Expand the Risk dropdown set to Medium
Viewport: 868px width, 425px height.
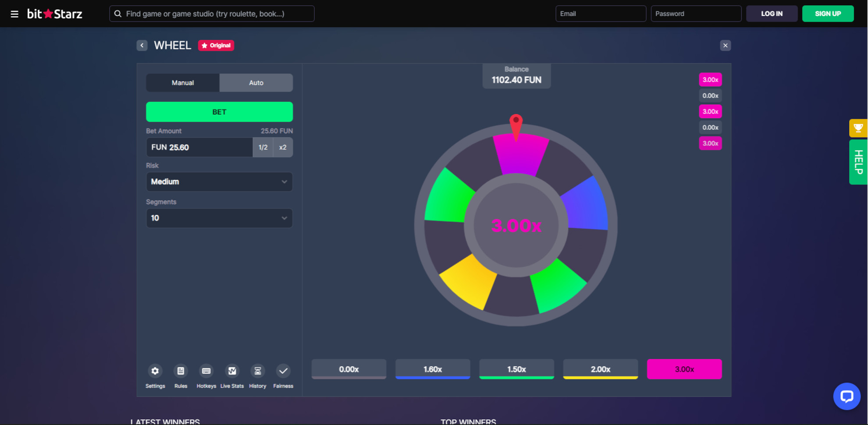tap(219, 182)
